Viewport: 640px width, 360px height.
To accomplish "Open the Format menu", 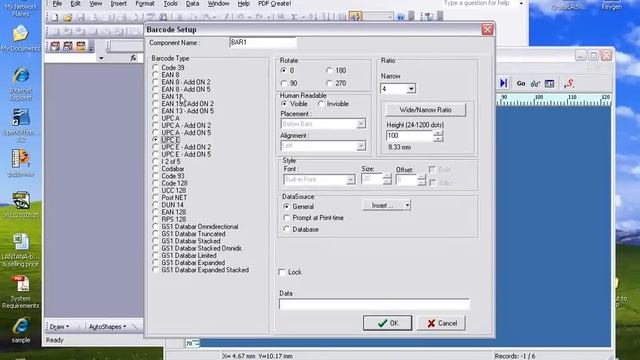I will point(145,4).
